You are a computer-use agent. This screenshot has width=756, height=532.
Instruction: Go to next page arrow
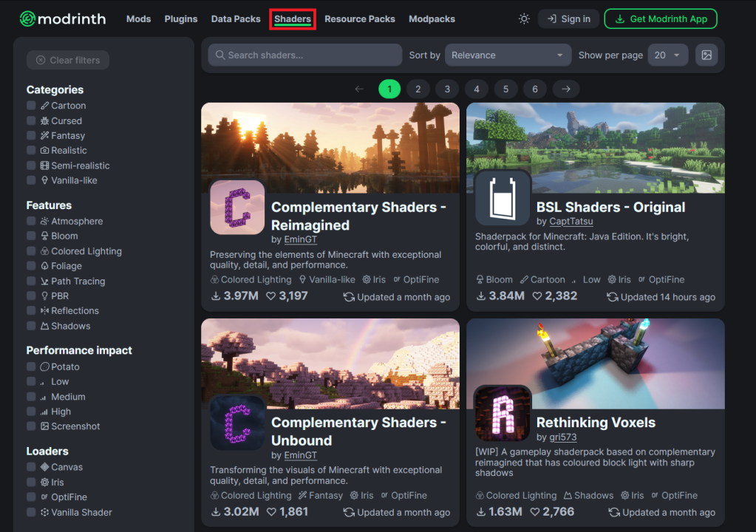(565, 89)
